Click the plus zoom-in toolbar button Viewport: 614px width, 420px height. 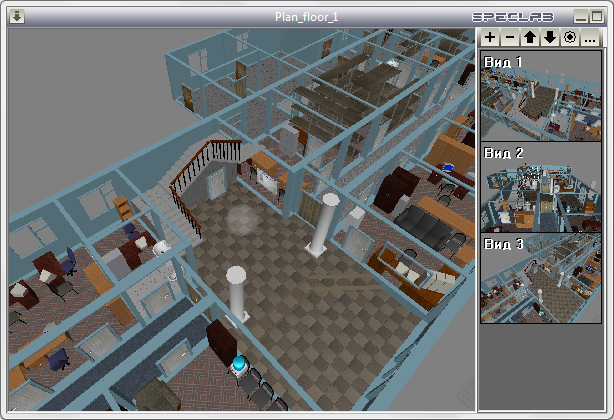[x=490, y=38]
